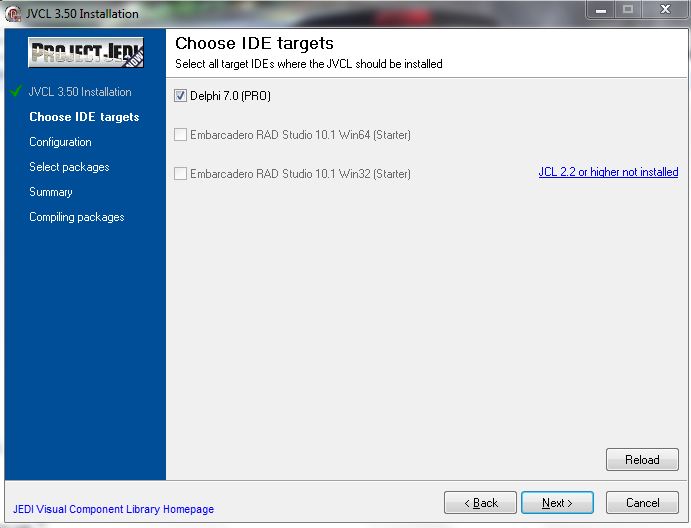The image size is (691, 528).
Task: Tick Embarcadero RAD Studio 10.1 Win32 checkbox
Action: [180, 174]
